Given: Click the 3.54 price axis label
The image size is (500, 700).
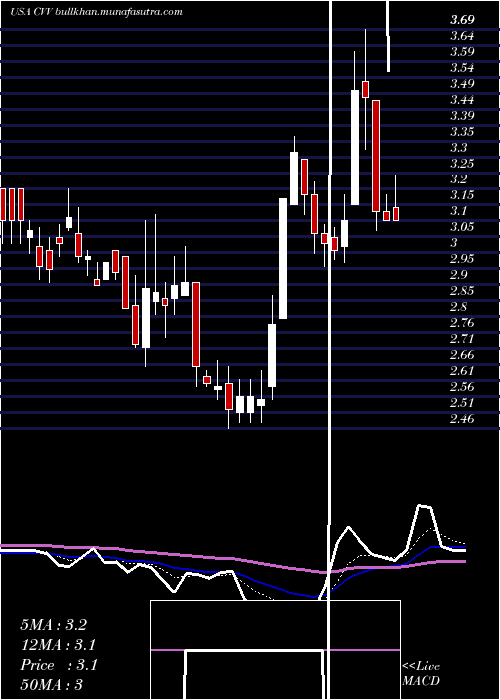Looking at the screenshot, I should pyautogui.click(x=462, y=68).
